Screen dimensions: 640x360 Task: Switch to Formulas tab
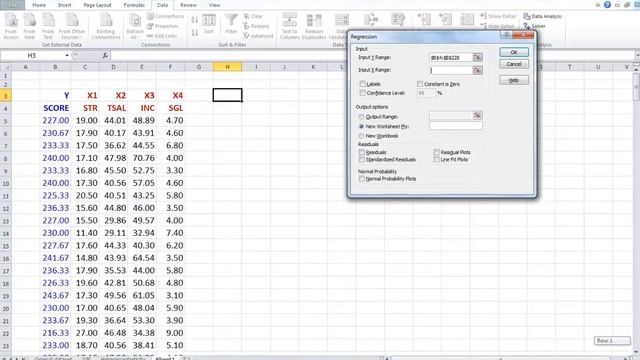(x=134, y=5)
